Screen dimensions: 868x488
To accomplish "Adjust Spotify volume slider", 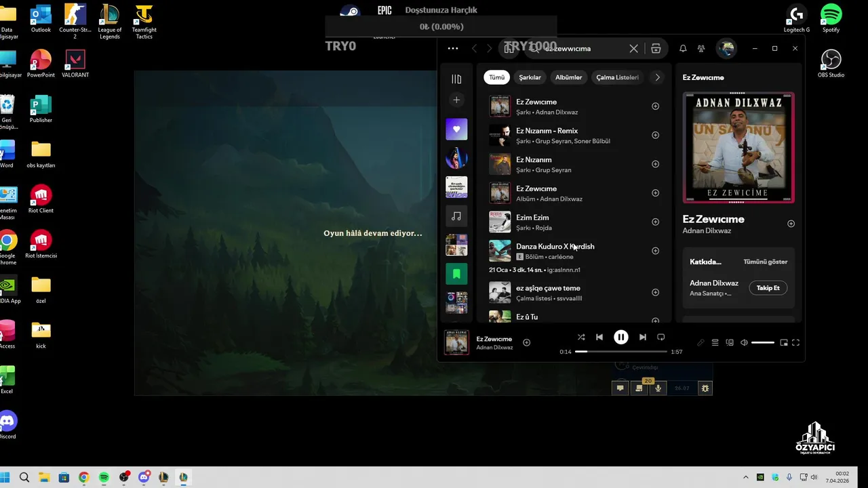I will coord(763,343).
